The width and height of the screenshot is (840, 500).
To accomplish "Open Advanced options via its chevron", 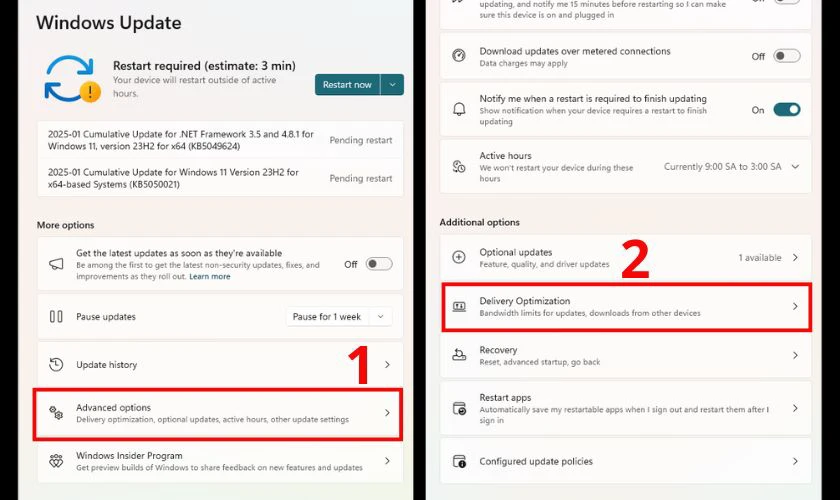I will [387, 413].
